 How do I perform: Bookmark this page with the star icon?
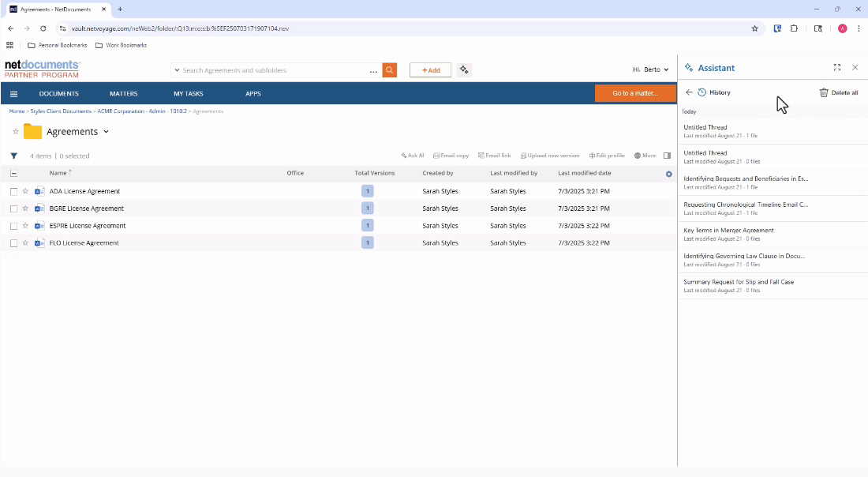tap(754, 28)
